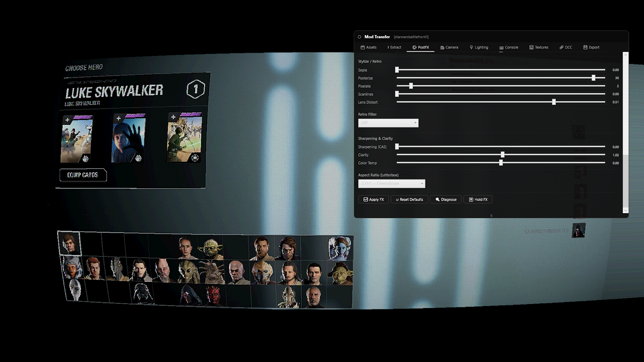644x362 pixels.
Task: Select the Lighting bulb icon
Action: coord(472,47)
